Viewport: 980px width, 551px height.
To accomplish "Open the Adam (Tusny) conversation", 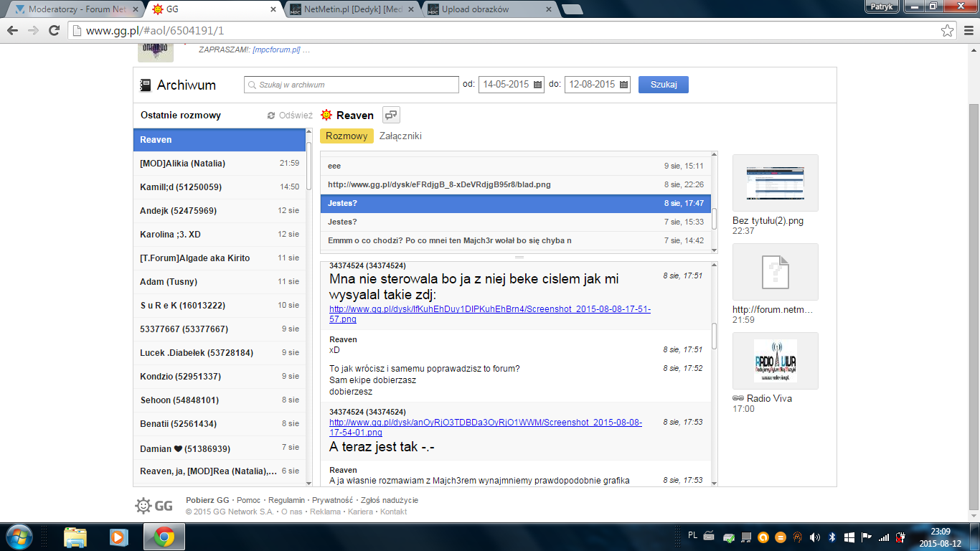I will [220, 282].
